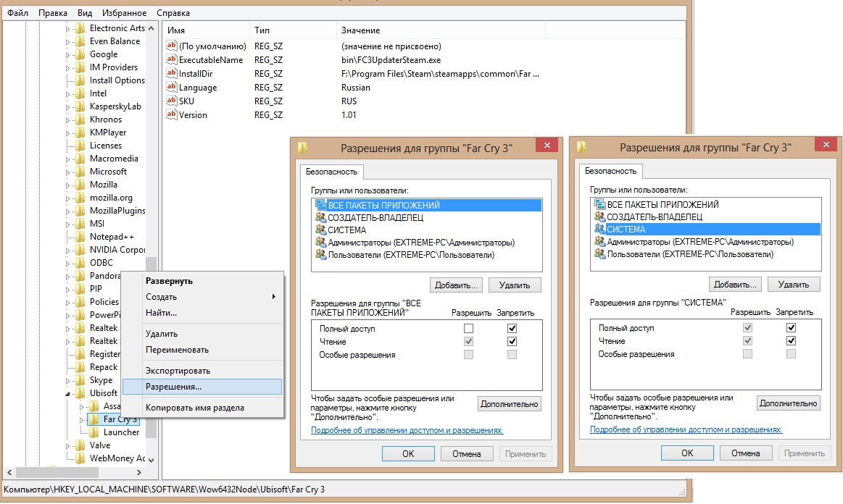This screenshot has height=504, width=843.
Task: Choose Экспортировать from the context menu
Action: [178, 371]
